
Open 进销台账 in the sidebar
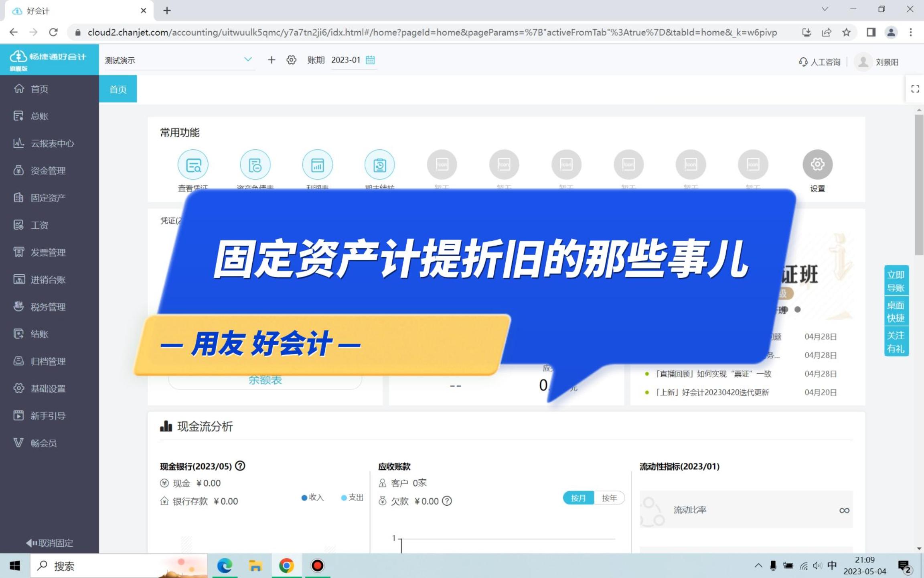49,280
